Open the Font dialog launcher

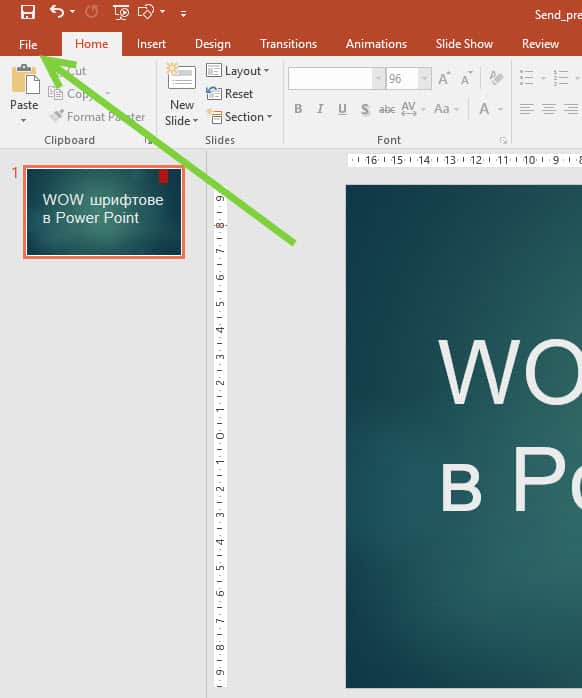tap(503, 140)
